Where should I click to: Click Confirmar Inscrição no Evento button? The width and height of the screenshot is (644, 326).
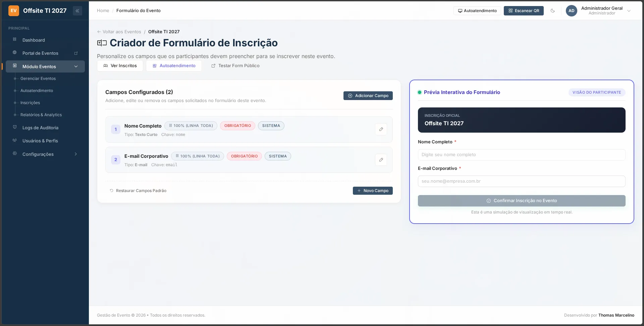[522, 201]
